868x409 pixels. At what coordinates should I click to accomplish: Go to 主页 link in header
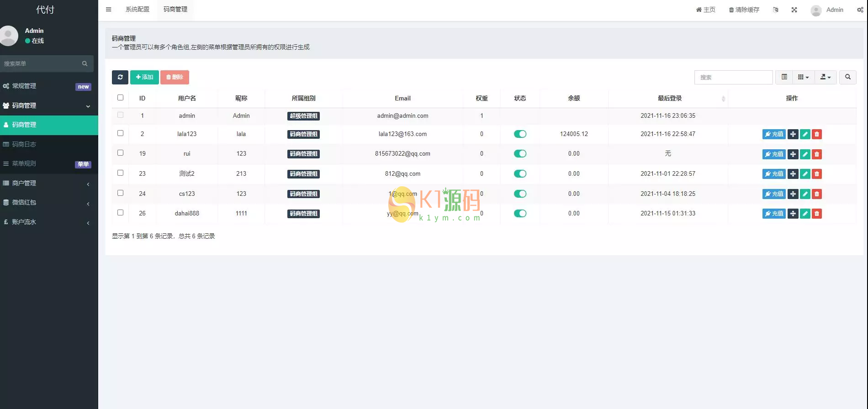pos(706,10)
